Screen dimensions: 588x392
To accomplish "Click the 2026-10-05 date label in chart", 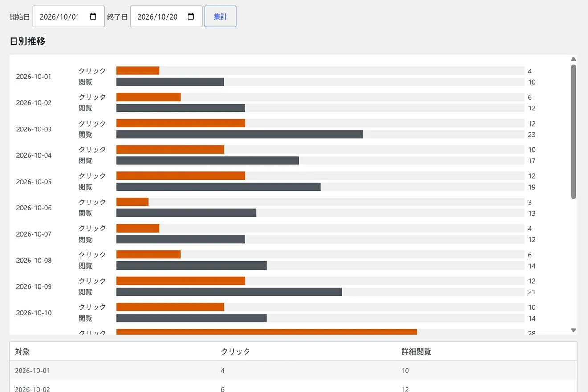I will point(34,182).
